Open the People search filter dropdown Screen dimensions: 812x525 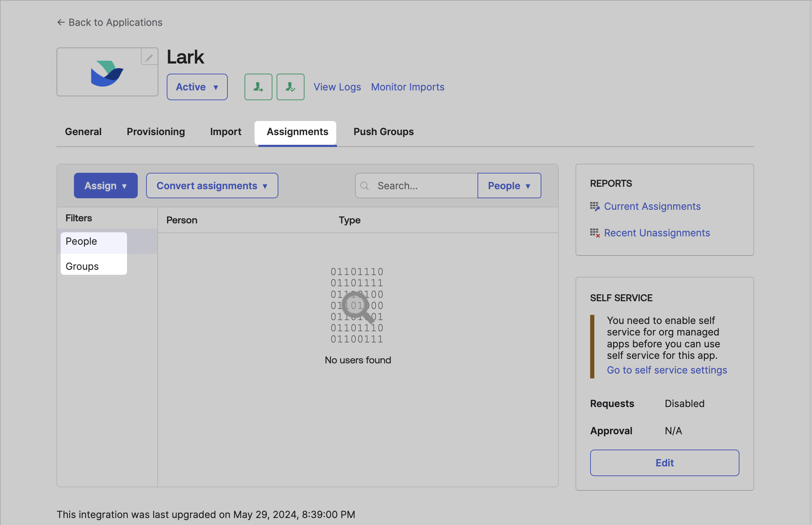(509, 185)
